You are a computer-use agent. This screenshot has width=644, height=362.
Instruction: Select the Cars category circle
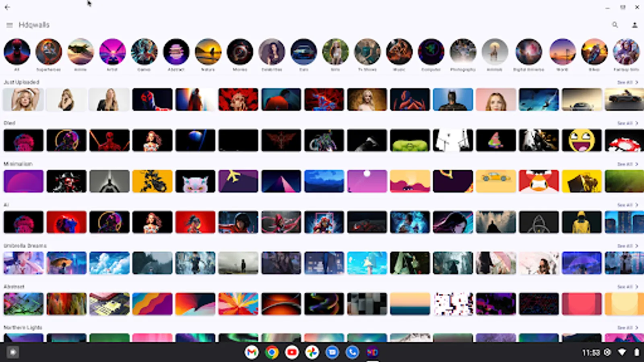click(x=303, y=51)
